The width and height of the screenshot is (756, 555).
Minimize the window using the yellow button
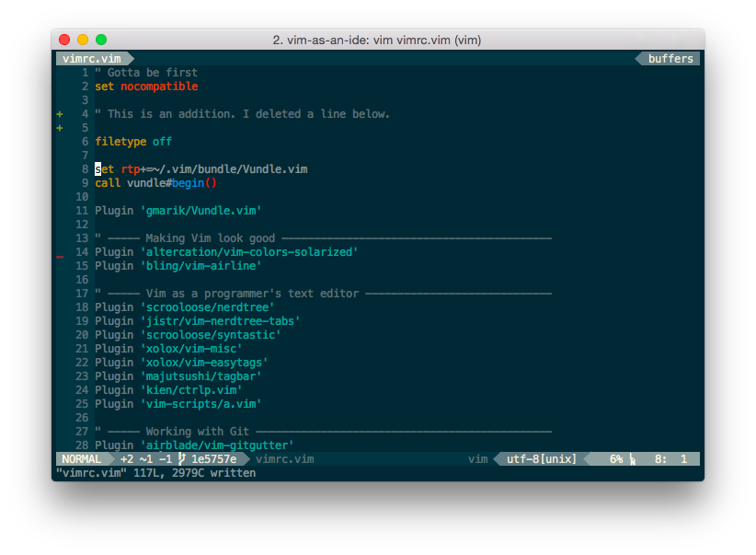[83, 40]
